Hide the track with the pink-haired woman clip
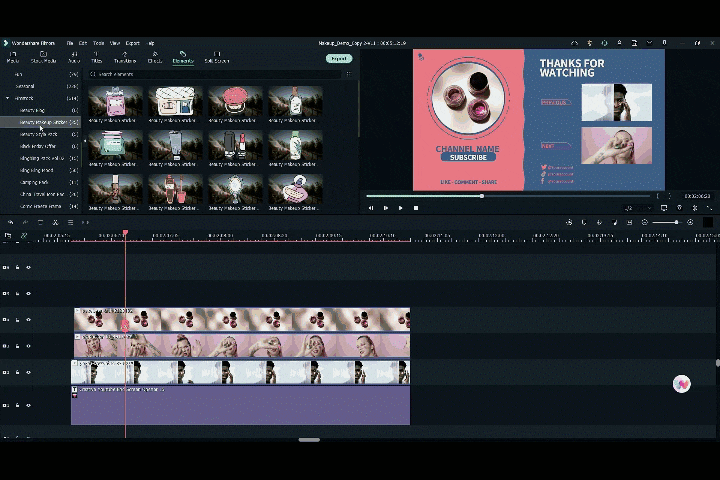The height and width of the screenshot is (480, 720). click(x=28, y=346)
